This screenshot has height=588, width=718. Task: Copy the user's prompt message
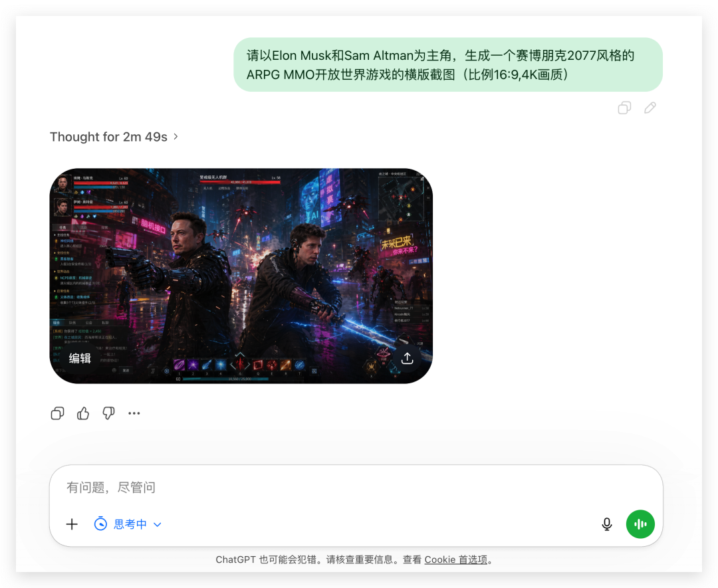tap(624, 108)
